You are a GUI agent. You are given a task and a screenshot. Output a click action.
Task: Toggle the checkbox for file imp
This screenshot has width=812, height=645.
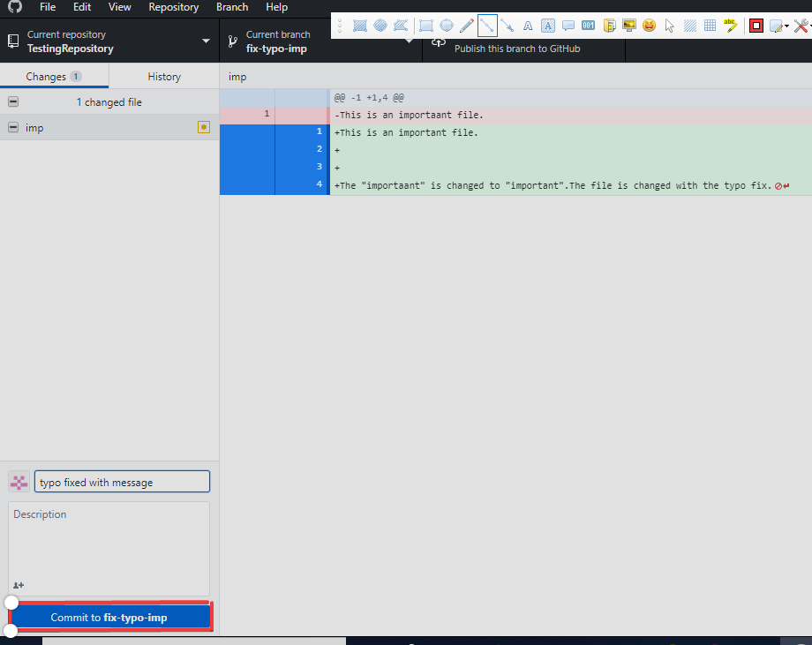point(13,127)
